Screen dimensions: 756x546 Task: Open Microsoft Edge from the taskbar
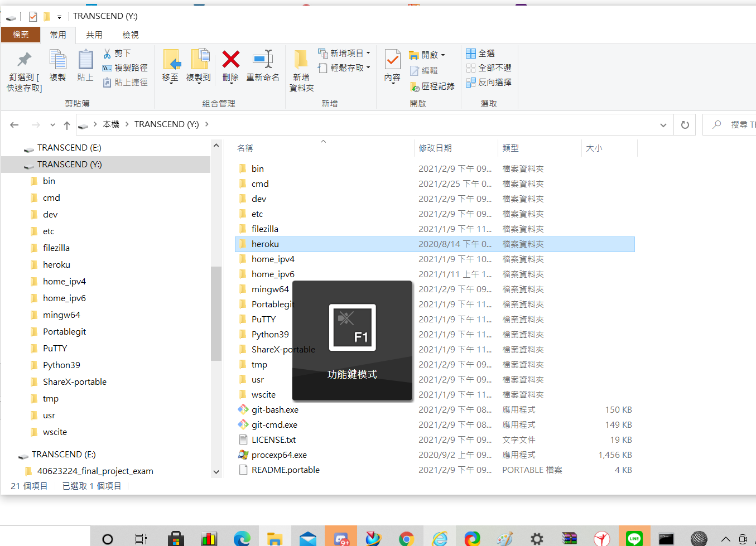point(242,538)
